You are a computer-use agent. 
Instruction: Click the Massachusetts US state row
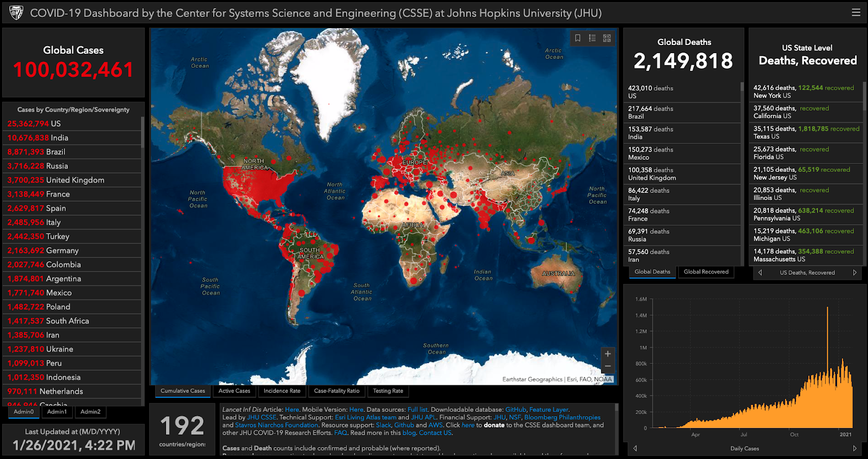pos(806,255)
